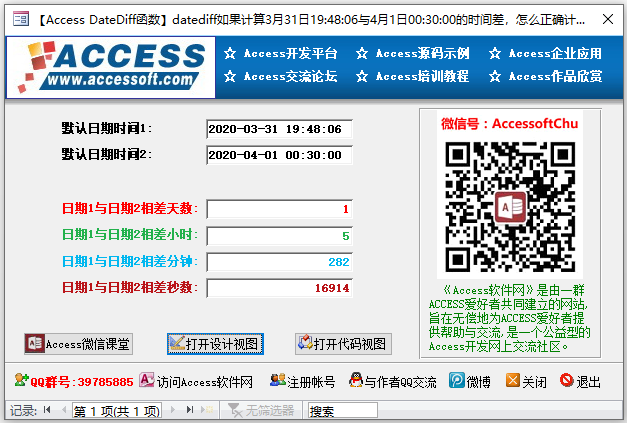This screenshot has width=627, height=423.
Task: Select the 相差秒数 result field showing 16914
Action: point(280,288)
